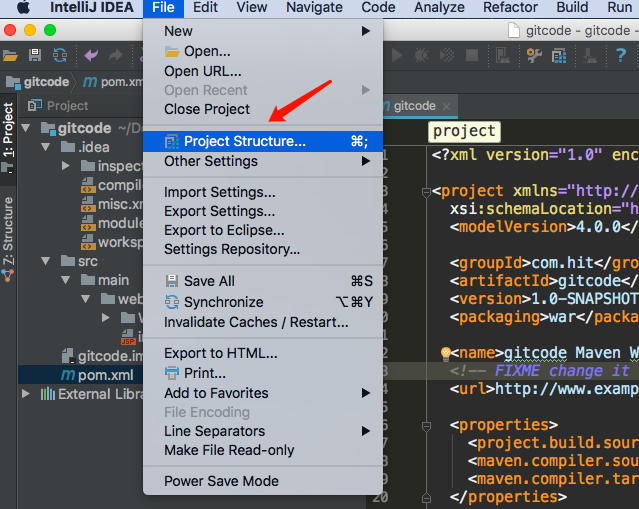Click the Run play toolbar icon
This screenshot has height=509, width=639.
(x=397, y=55)
